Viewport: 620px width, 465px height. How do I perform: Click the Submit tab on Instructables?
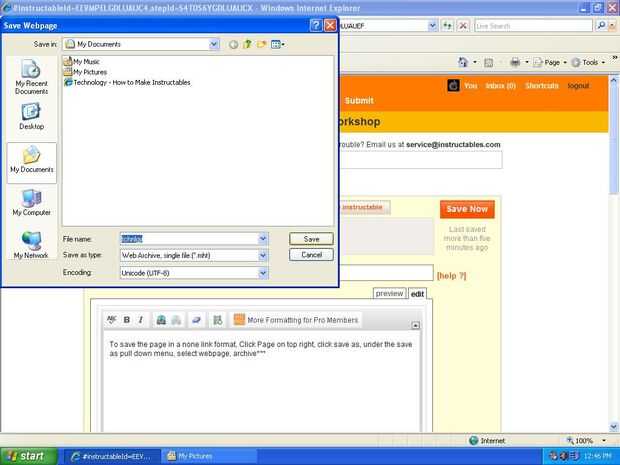(x=359, y=100)
